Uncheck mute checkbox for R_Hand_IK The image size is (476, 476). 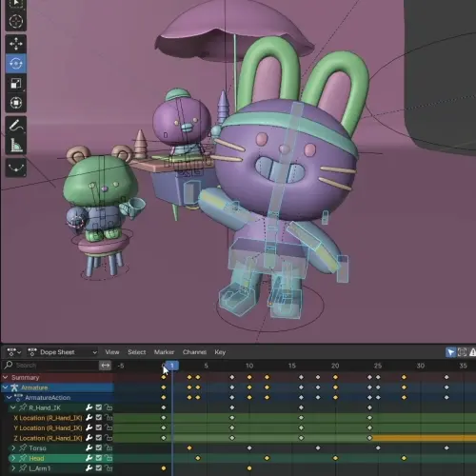99,407
